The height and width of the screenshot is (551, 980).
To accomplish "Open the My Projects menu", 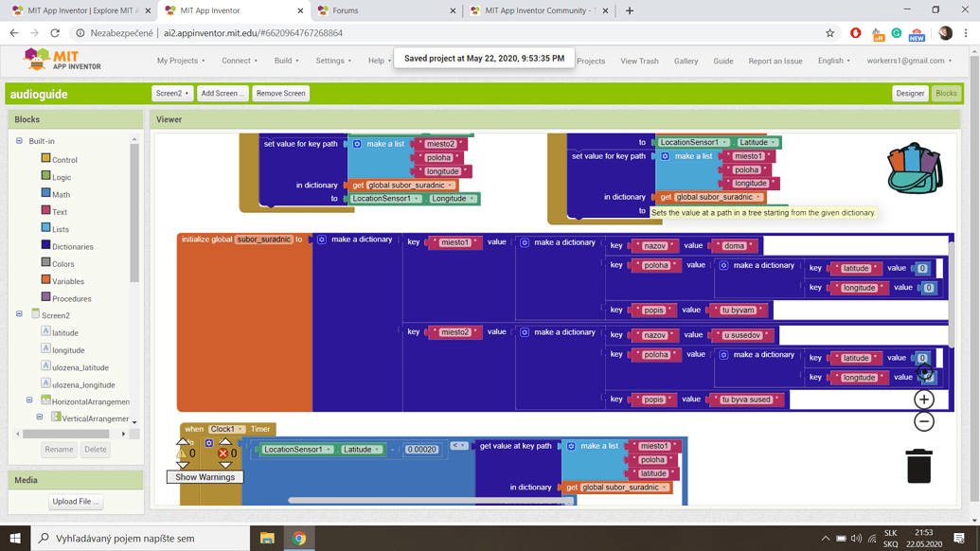I will pyautogui.click(x=180, y=61).
